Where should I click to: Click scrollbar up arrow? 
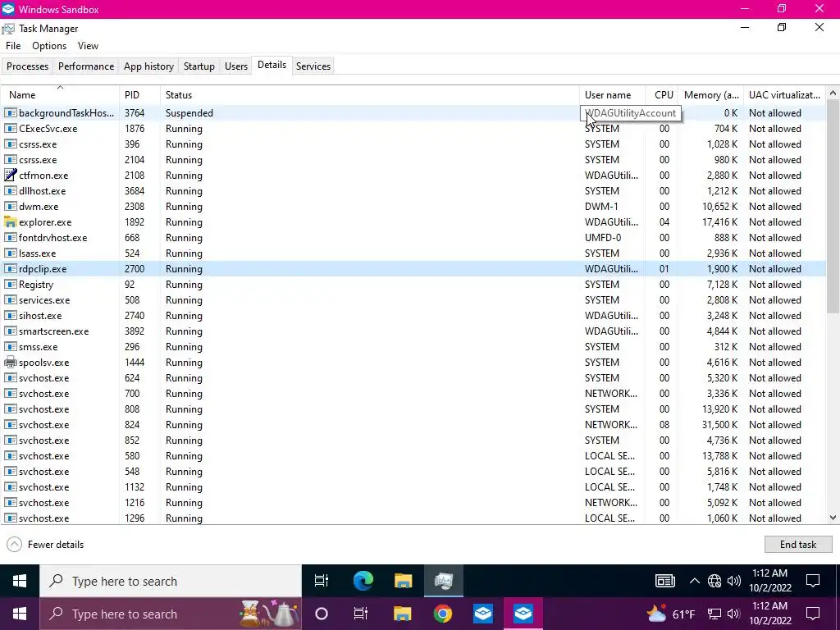point(833,94)
